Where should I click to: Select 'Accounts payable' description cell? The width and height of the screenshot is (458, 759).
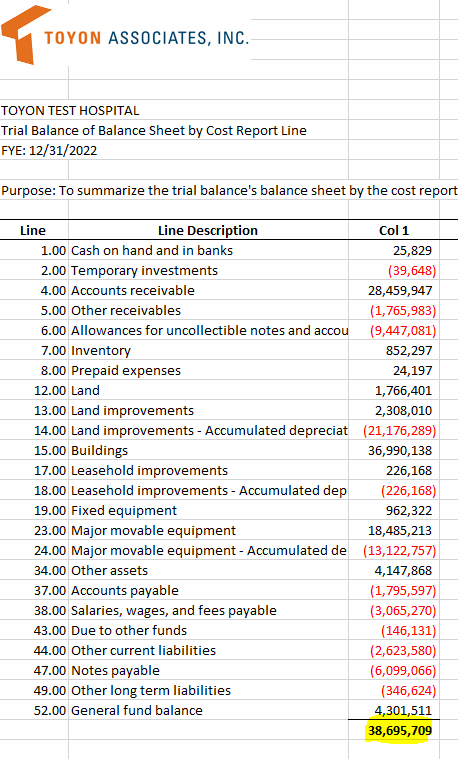[x=208, y=591]
